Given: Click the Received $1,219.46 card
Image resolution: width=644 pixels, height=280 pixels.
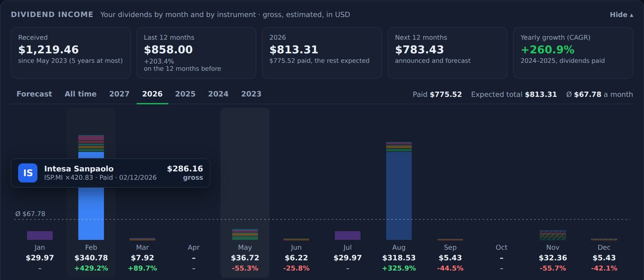Looking at the screenshot, I should [x=71, y=52].
